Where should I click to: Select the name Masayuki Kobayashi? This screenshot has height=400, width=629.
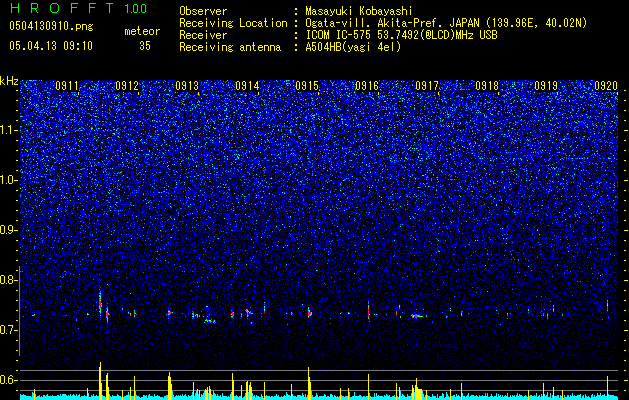pyautogui.click(x=359, y=11)
